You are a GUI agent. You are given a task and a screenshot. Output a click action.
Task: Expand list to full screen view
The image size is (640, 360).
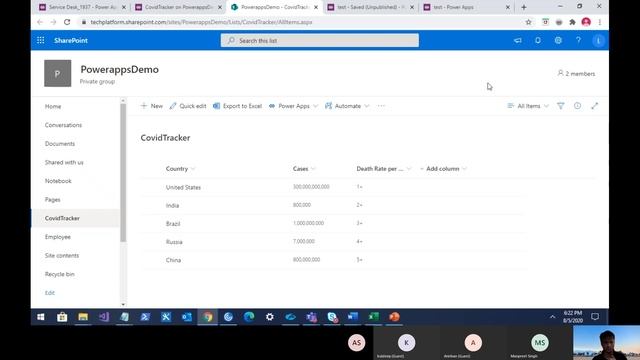[594, 106]
